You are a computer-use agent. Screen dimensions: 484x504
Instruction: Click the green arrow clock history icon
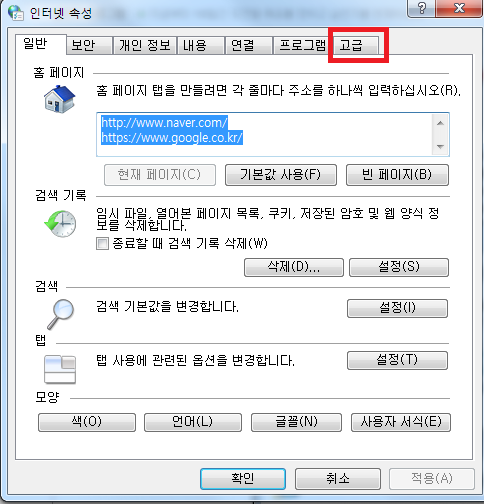click(60, 224)
